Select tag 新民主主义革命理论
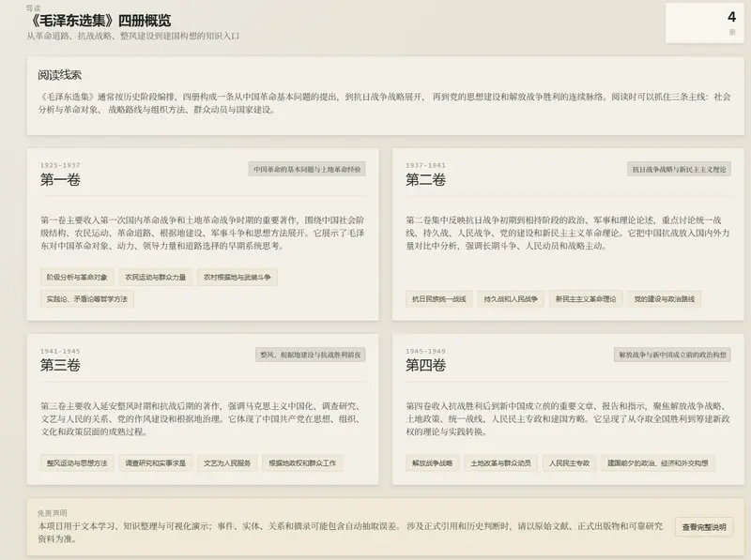751x560 pixels. coord(586,299)
